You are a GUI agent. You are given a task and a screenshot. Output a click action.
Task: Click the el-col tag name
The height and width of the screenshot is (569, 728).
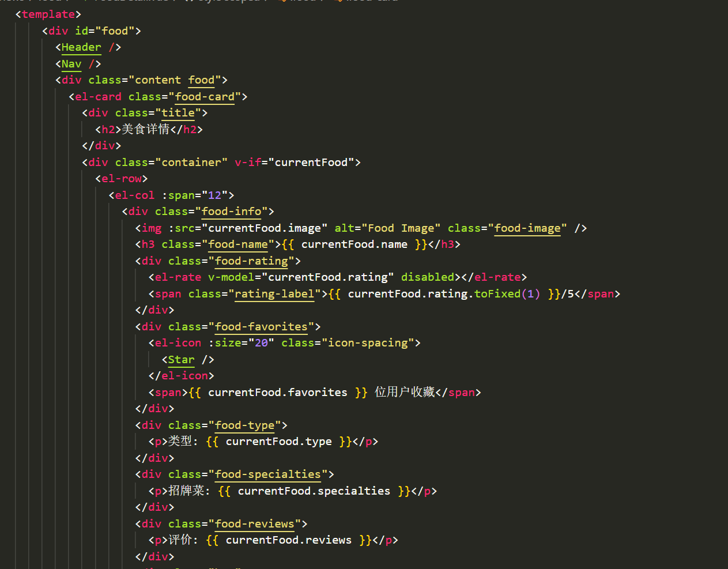[x=135, y=195]
